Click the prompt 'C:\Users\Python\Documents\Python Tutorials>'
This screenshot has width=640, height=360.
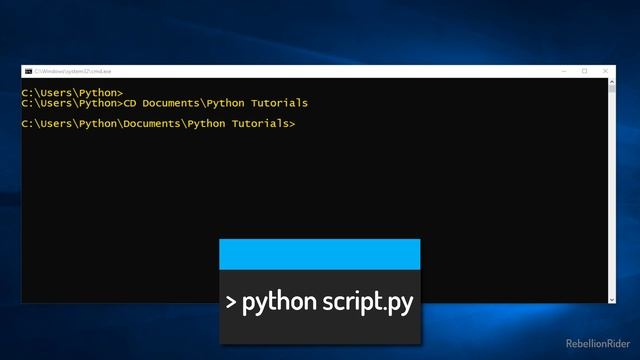(x=158, y=123)
